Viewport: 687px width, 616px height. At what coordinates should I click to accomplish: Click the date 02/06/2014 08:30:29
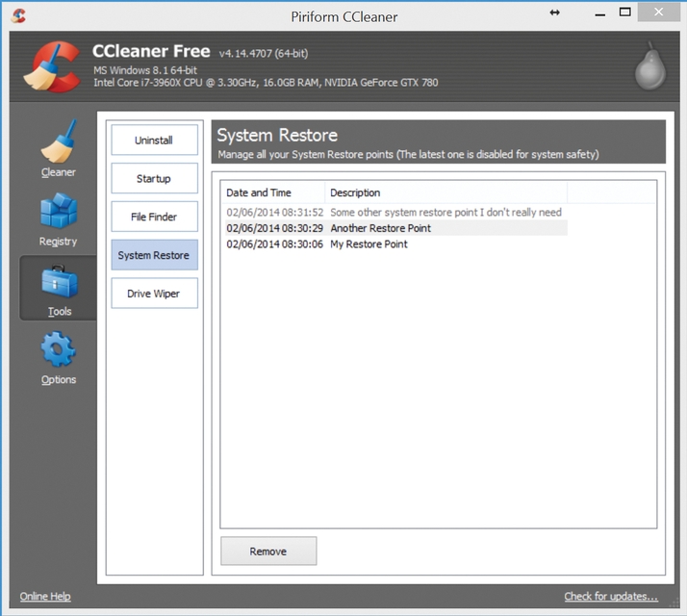tap(274, 228)
